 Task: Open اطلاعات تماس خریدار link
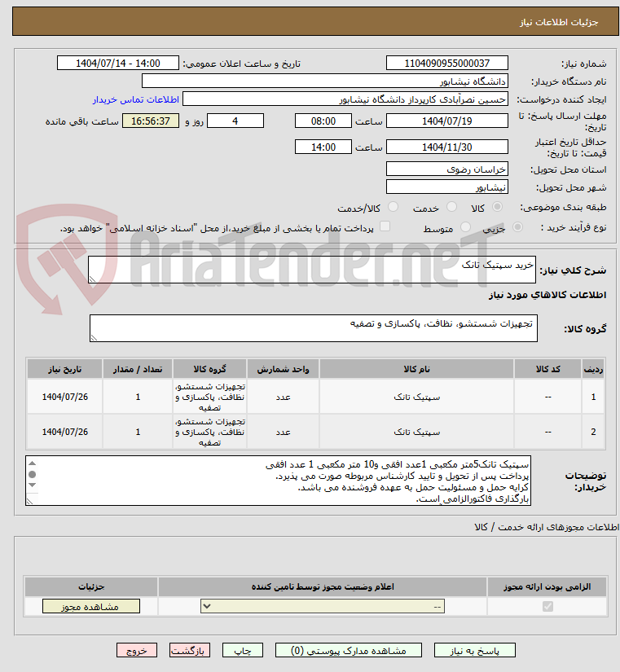point(136,99)
